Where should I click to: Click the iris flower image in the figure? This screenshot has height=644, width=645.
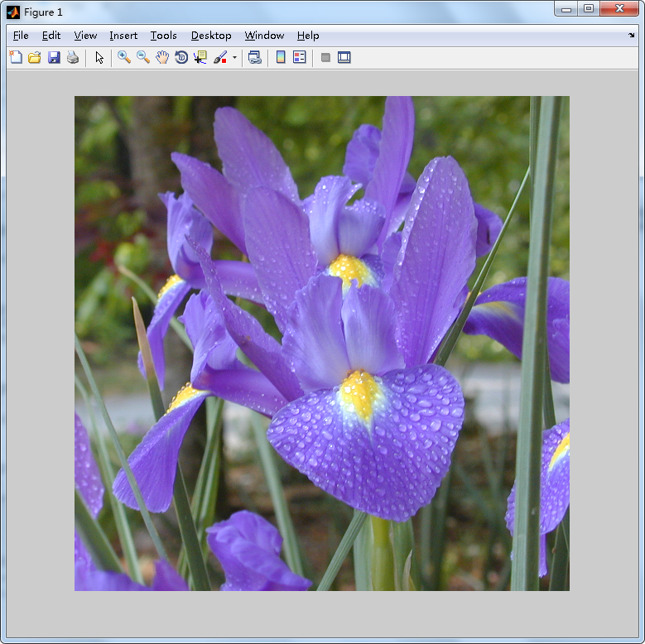[322, 344]
